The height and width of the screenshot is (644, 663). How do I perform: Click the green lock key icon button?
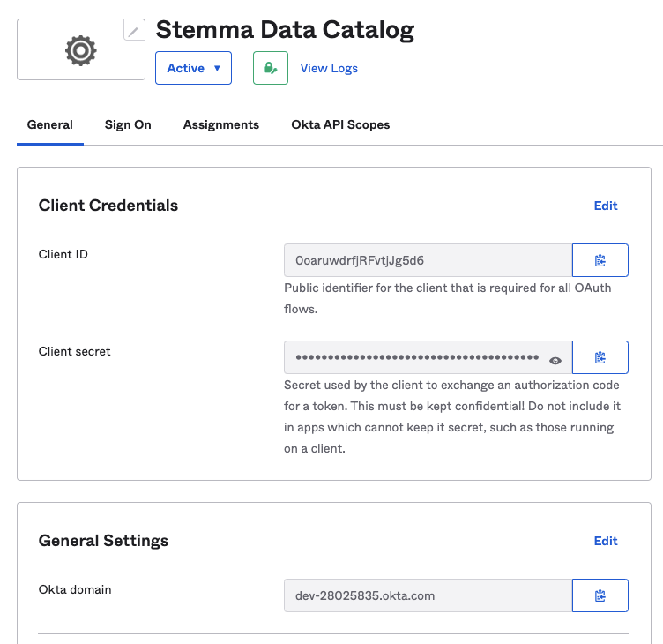coord(271,68)
